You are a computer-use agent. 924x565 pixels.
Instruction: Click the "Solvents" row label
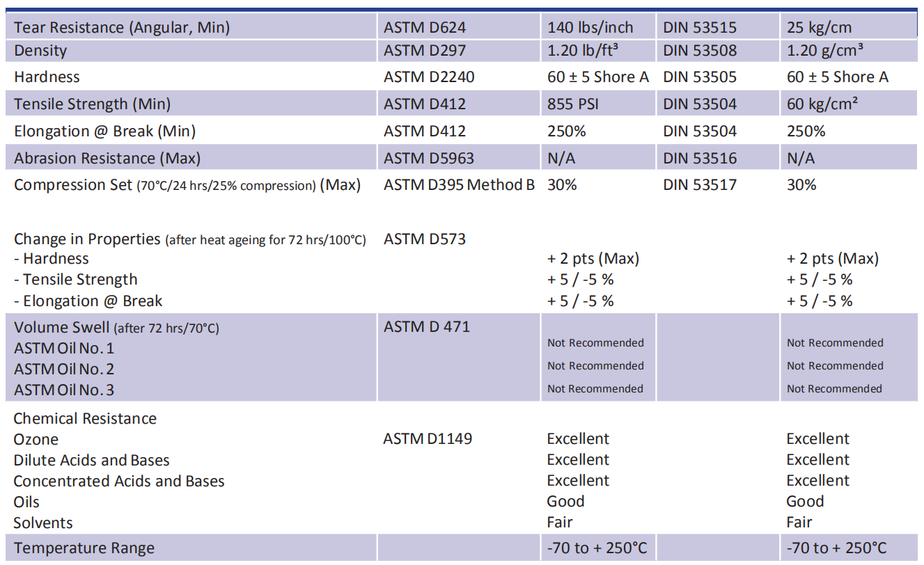point(43,523)
